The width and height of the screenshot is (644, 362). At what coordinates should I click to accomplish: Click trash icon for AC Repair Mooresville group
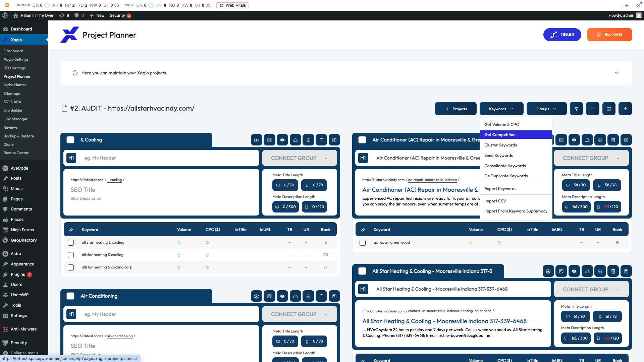pyautogui.click(x=613, y=140)
